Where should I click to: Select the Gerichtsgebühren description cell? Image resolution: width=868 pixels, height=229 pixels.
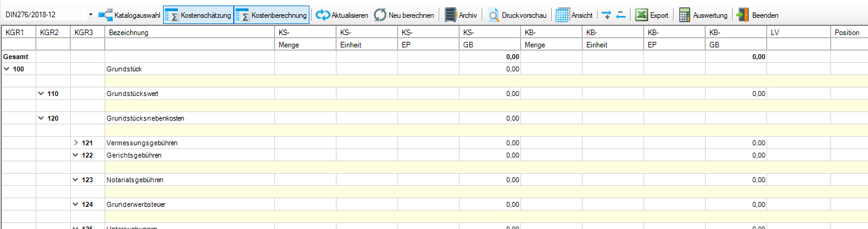(189, 155)
